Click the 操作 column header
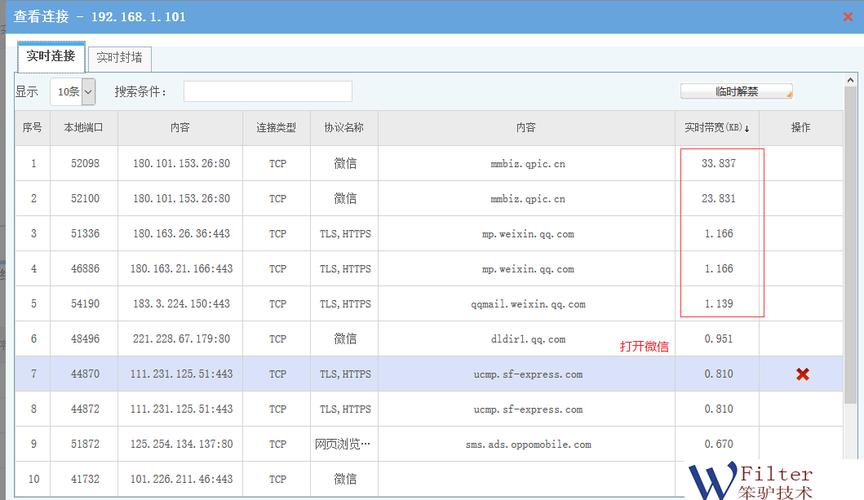 pos(801,128)
